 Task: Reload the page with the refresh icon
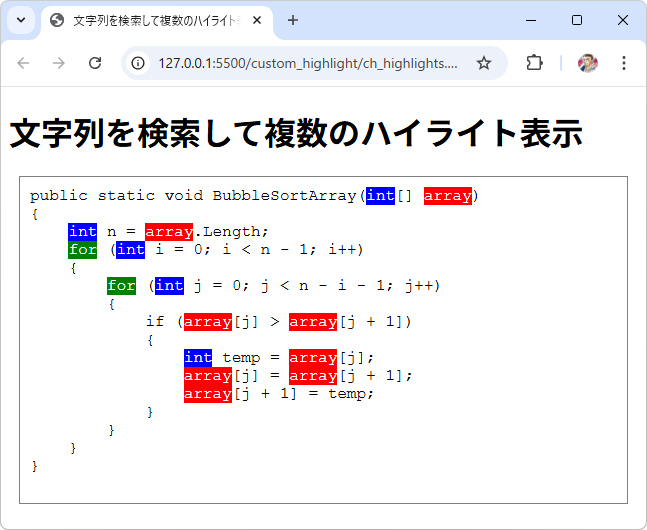click(95, 63)
